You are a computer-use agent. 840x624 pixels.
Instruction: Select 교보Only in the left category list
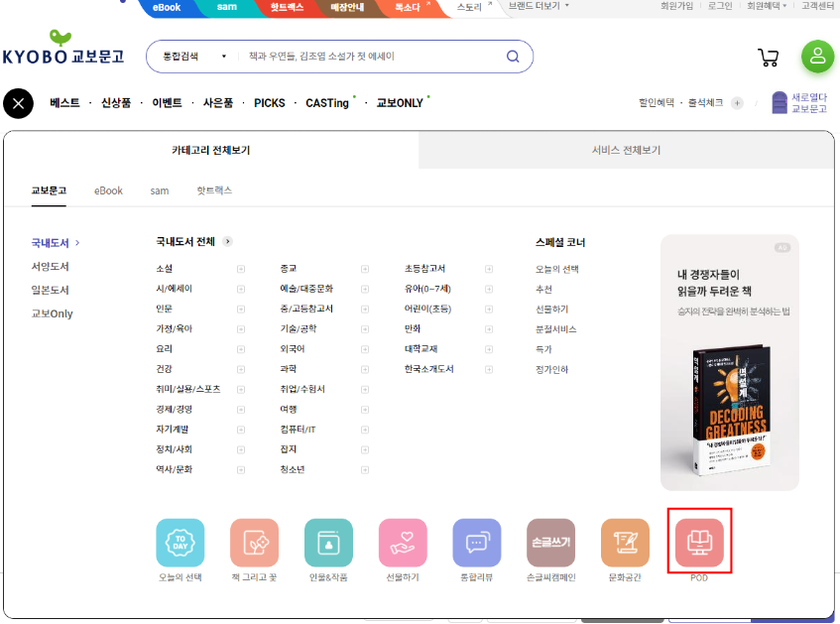(x=52, y=313)
